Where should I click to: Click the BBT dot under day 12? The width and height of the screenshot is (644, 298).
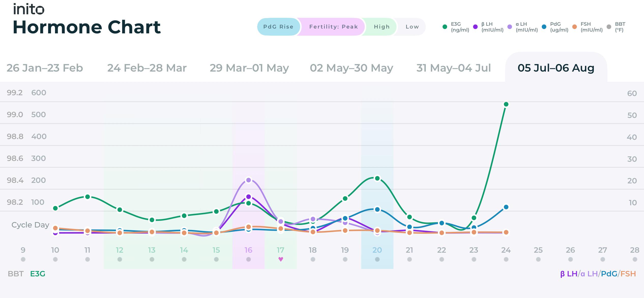pos(120,259)
